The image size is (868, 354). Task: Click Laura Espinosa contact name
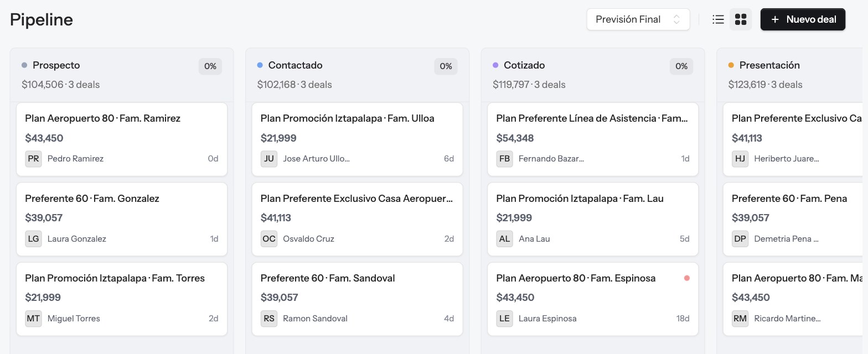click(547, 319)
